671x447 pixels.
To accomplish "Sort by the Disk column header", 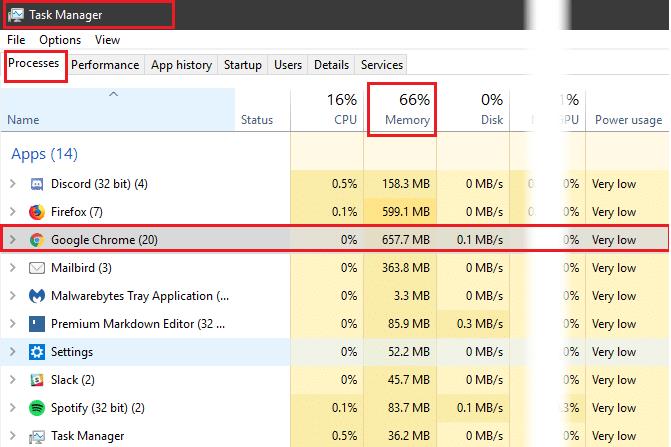I will (473, 110).
